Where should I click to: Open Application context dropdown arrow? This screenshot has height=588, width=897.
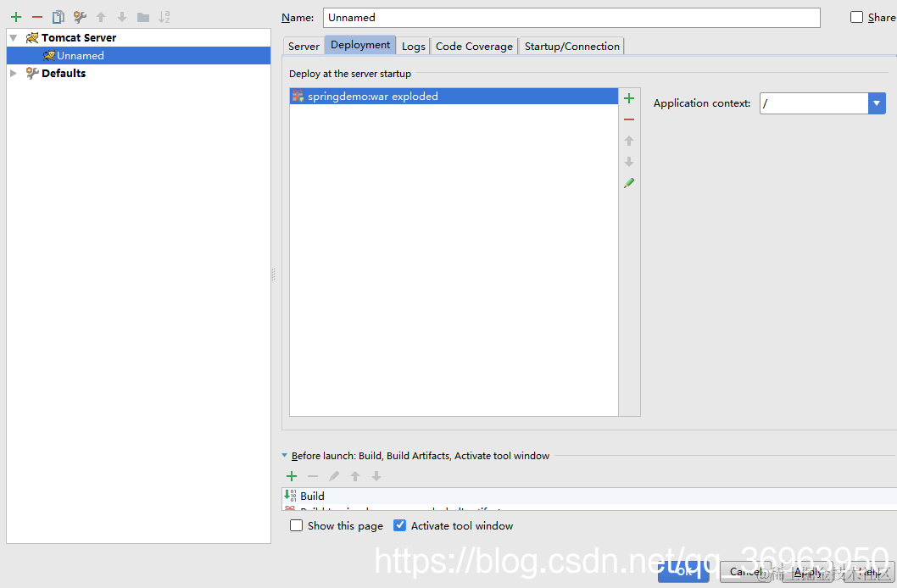(x=877, y=103)
